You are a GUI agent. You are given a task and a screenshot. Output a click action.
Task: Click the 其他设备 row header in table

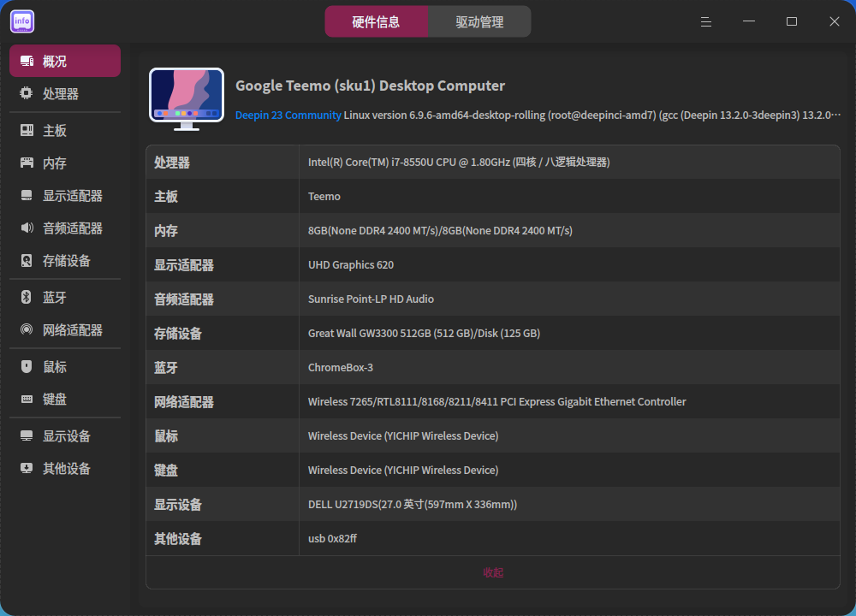point(178,539)
